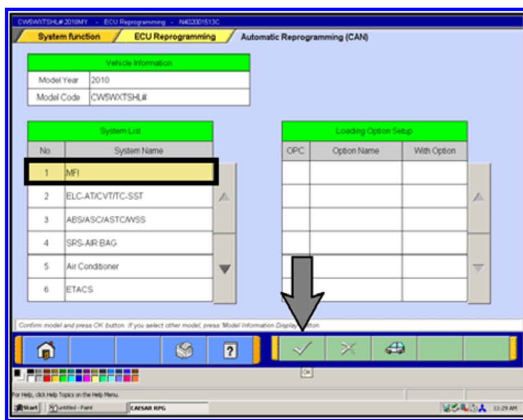Choose ABS/ASC/ASTC/WSS system row

coord(138,220)
